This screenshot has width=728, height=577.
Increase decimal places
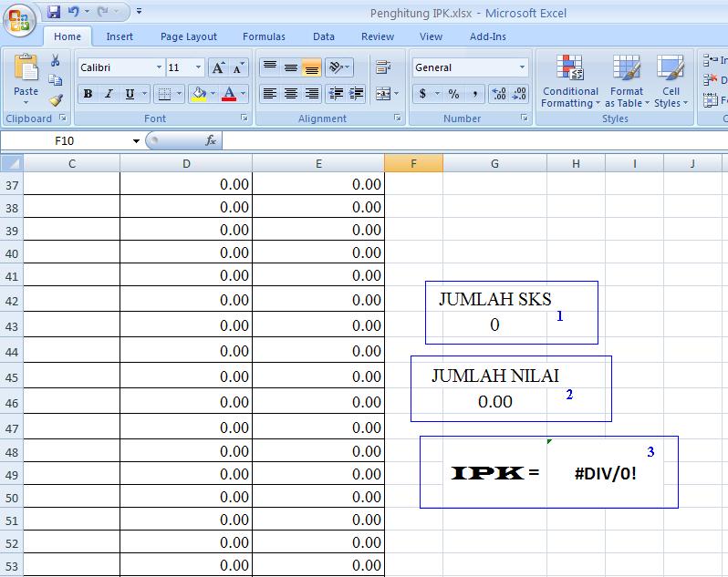(499, 94)
